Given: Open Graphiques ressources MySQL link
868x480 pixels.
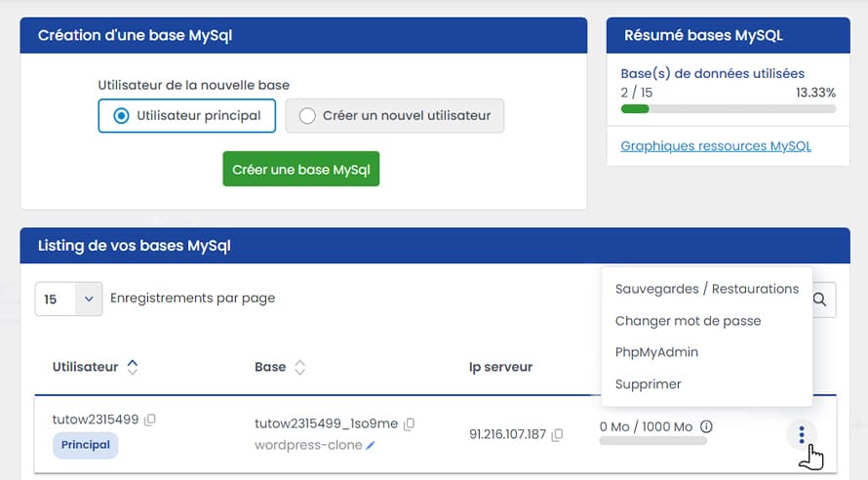Looking at the screenshot, I should pos(716,146).
